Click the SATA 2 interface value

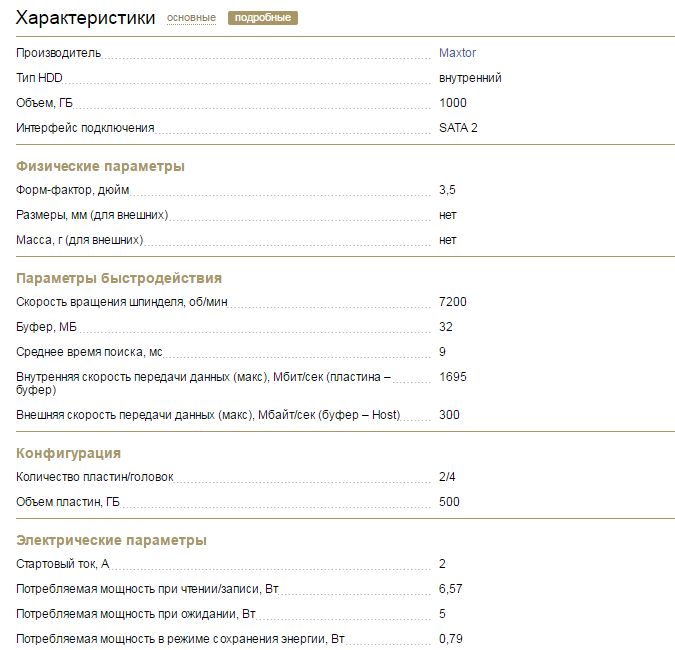pos(458,128)
